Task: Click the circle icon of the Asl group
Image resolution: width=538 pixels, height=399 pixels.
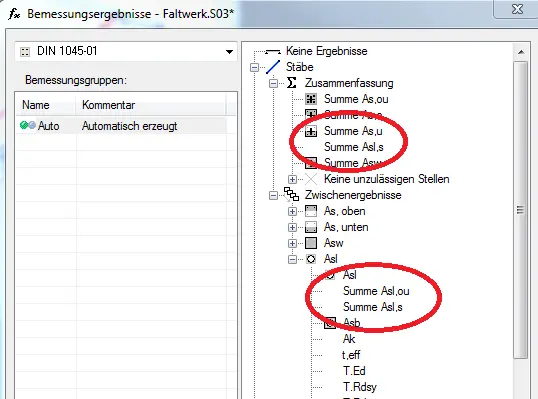Action: pos(311,259)
